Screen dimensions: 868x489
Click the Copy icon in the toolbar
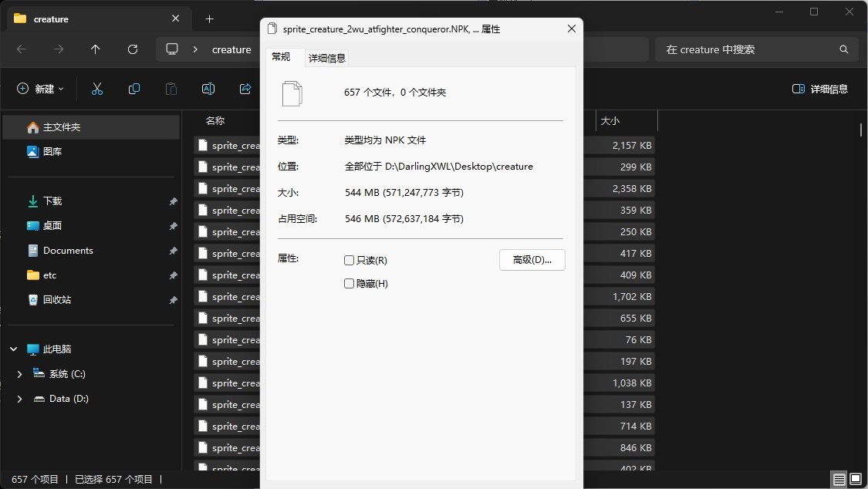click(133, 89)
